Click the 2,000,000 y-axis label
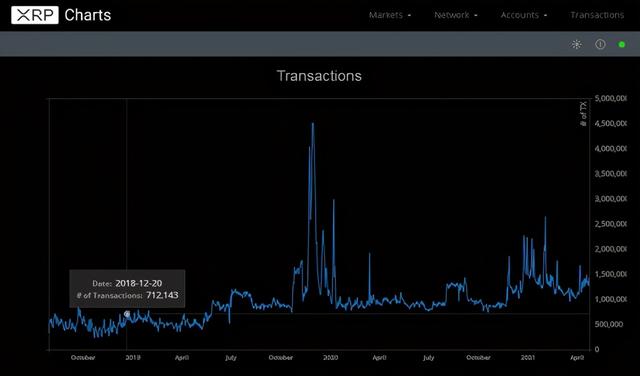 click(611, 249)
